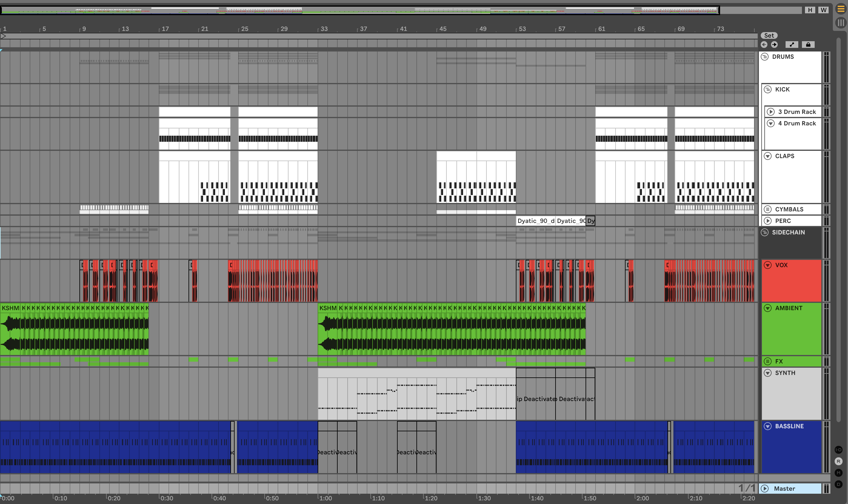
Task: Click bar 53 in the beat ruler
Action: pos(522,29)
